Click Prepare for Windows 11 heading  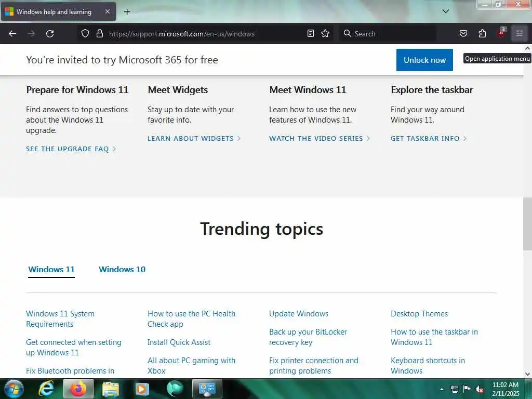coord(77,90)
